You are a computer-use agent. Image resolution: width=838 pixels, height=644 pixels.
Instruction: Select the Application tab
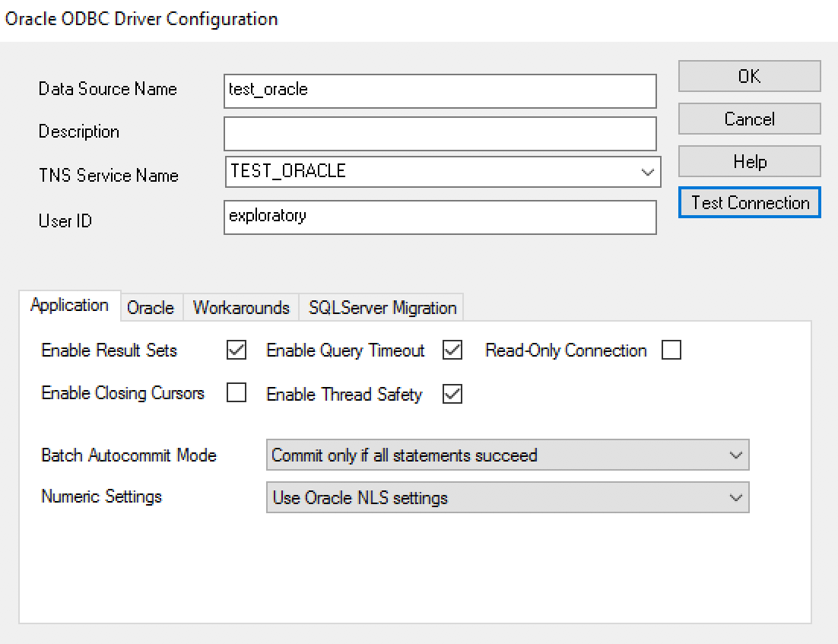pyautogui.click(x=69, y=306)
